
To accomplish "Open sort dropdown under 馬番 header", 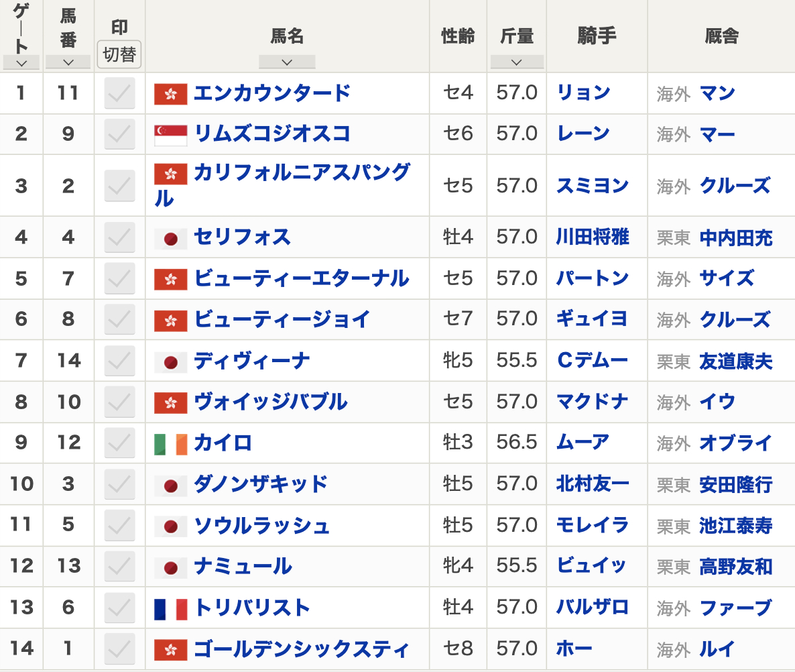I will click(68, 62).
